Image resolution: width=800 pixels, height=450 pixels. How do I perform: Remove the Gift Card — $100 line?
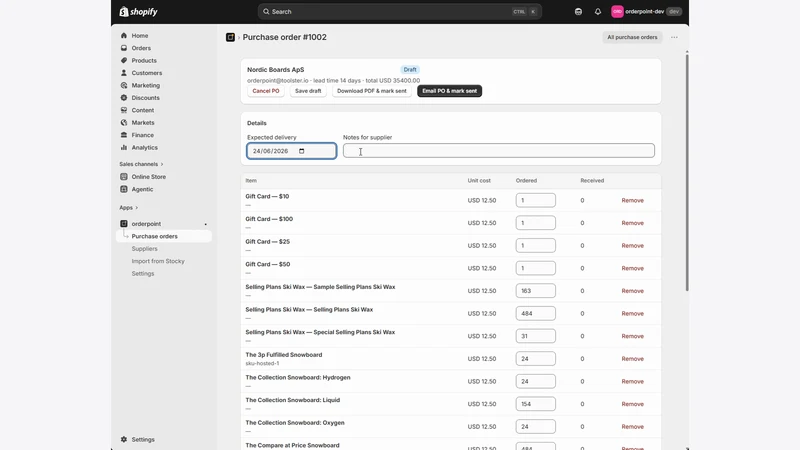click(x=632, y=223)
